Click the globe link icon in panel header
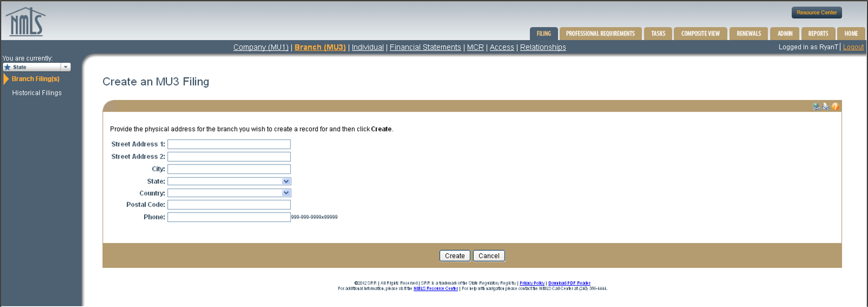The image size is (868, 307). coord(816,106)
